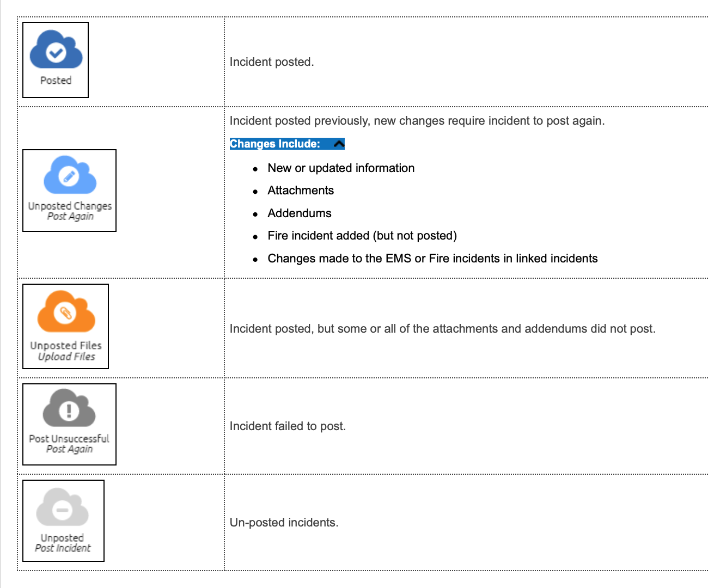Click Upload Files under Unposted Files
Screen dimensions: 708x588
[x=66, y=357]
